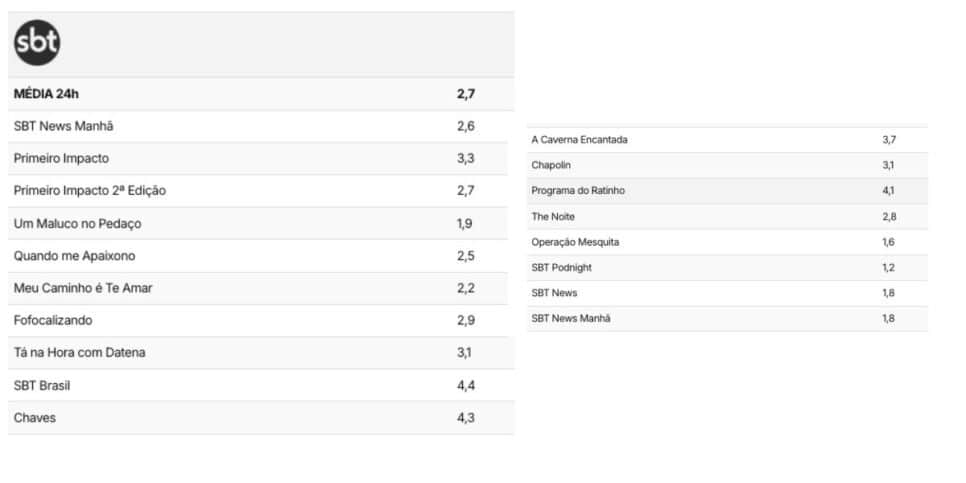
Task: Click the 2,7 value for MÉDIA 24h
Action: click(466, 94)
